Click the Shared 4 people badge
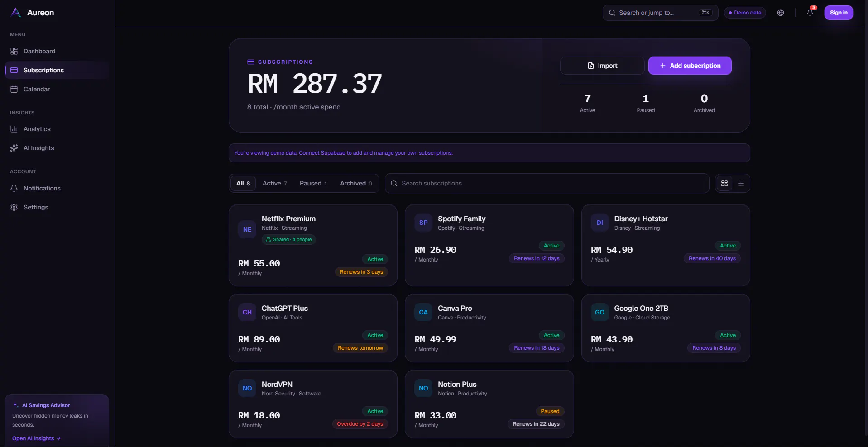Screen dimensions: 868x447 [289, 239]
